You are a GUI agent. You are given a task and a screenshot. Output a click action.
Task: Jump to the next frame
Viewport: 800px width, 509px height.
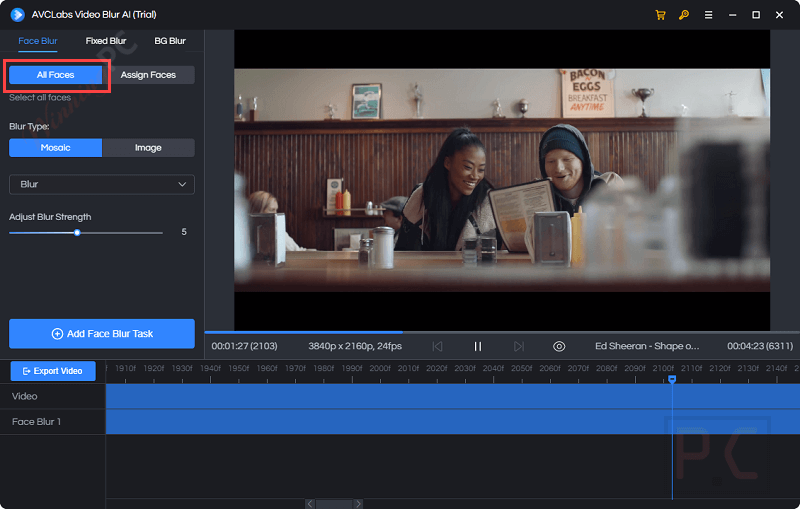(x=518, y=346)
